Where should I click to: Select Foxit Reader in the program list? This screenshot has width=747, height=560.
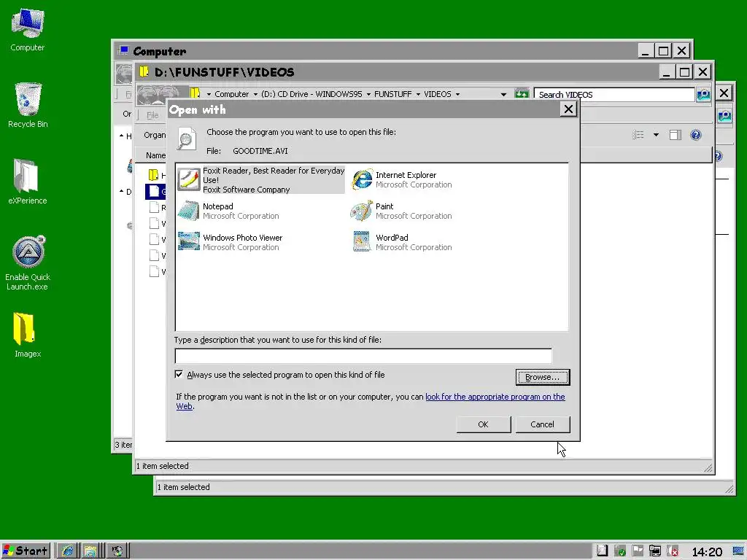click(260, 180)
